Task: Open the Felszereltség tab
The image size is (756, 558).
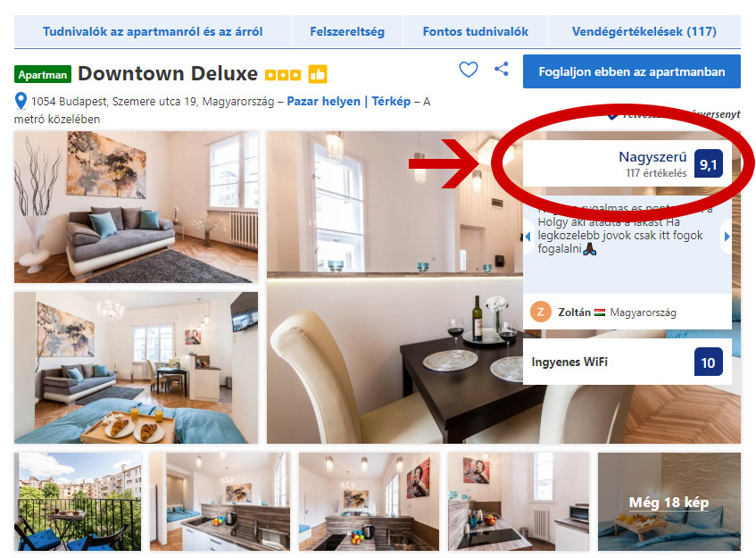Action: pyautogui.click(x=347, y=32)
